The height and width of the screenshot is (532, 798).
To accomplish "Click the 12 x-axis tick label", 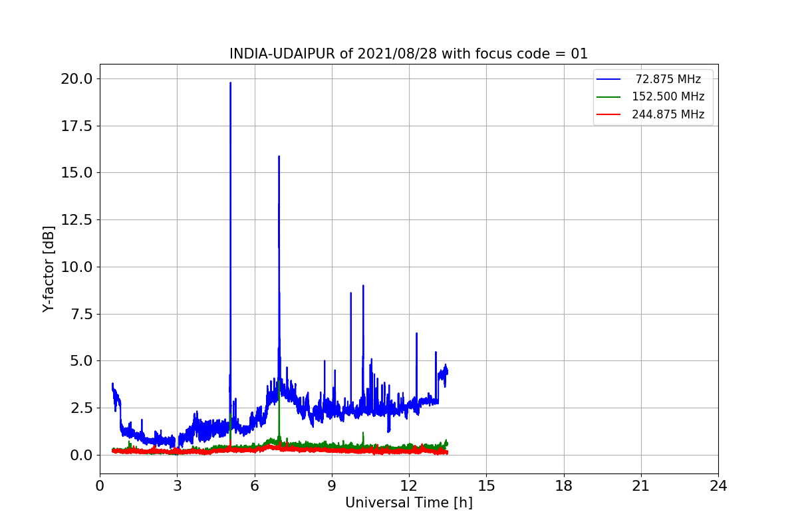I will (x=409, y=486).
